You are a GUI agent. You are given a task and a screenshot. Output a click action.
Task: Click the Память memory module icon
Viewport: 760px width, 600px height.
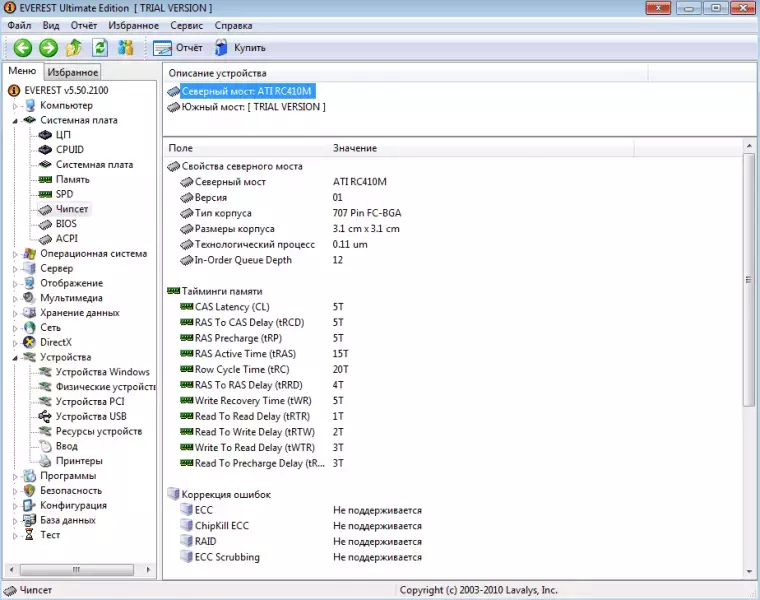[45, 179]
